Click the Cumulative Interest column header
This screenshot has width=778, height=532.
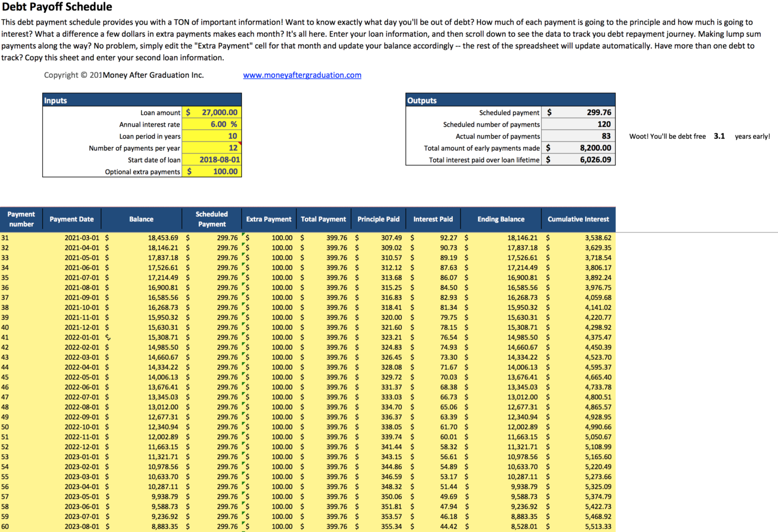578,219
